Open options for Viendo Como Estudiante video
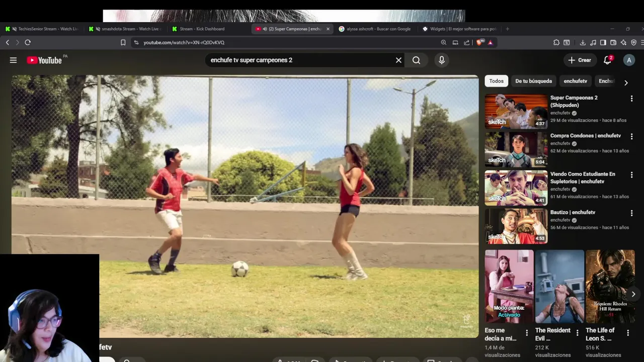Viewport: 644px width, 362px height. click(631, 175)
